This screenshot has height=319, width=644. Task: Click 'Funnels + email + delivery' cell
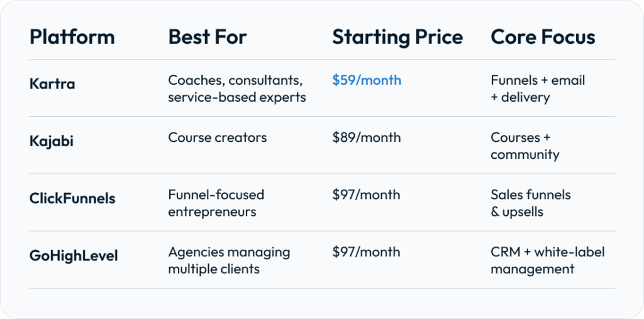538,89
